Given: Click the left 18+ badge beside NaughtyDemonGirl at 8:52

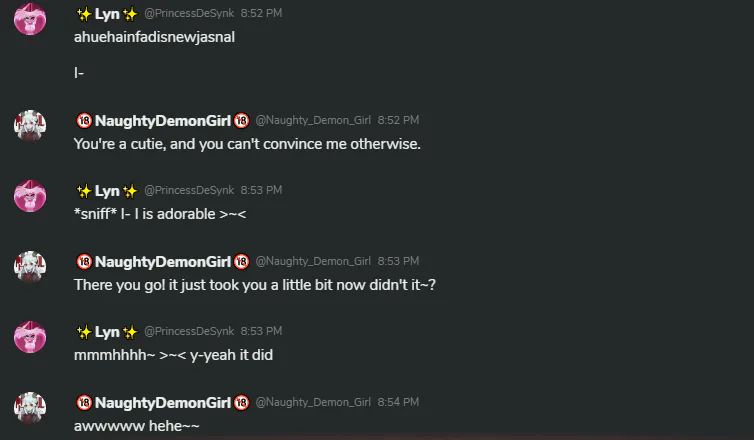Looking at the screenshot, I should [x=84, y=120].
